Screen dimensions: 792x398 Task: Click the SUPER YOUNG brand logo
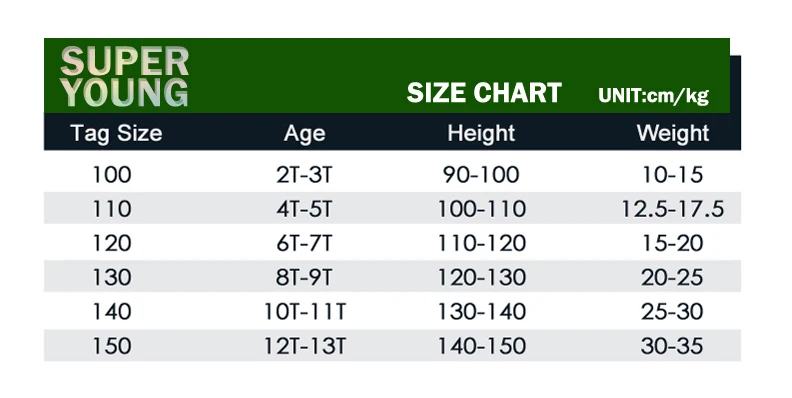(124, 77)
